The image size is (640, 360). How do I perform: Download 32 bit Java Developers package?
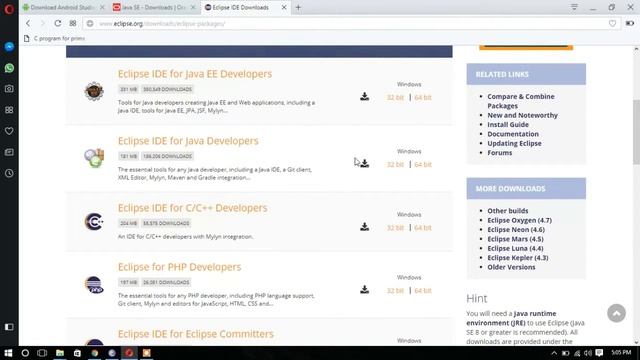point(395,164)
